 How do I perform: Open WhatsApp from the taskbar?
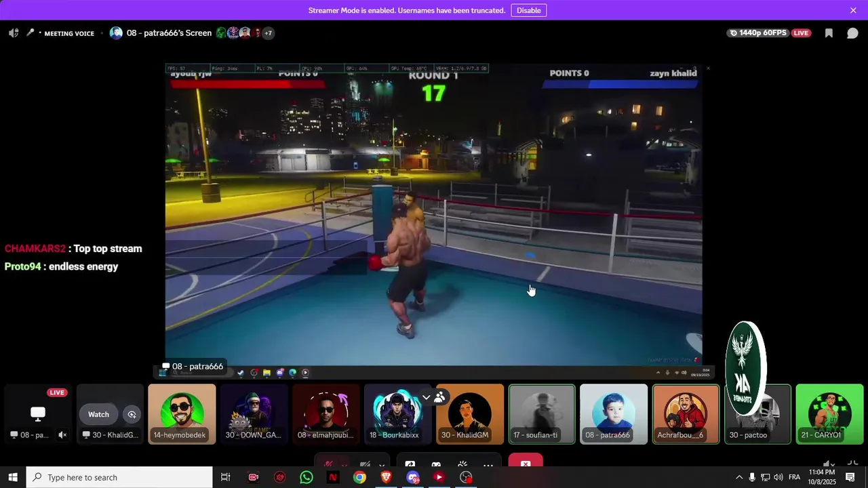pos(307,477)
